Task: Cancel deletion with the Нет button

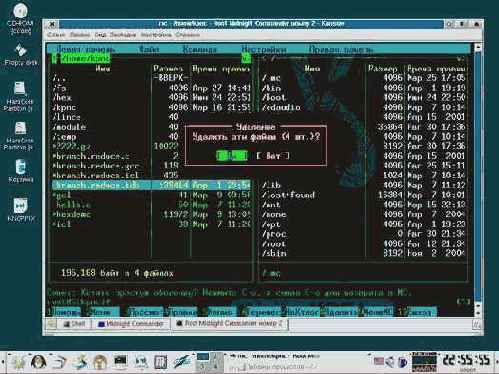Action: tap(273, 156)
